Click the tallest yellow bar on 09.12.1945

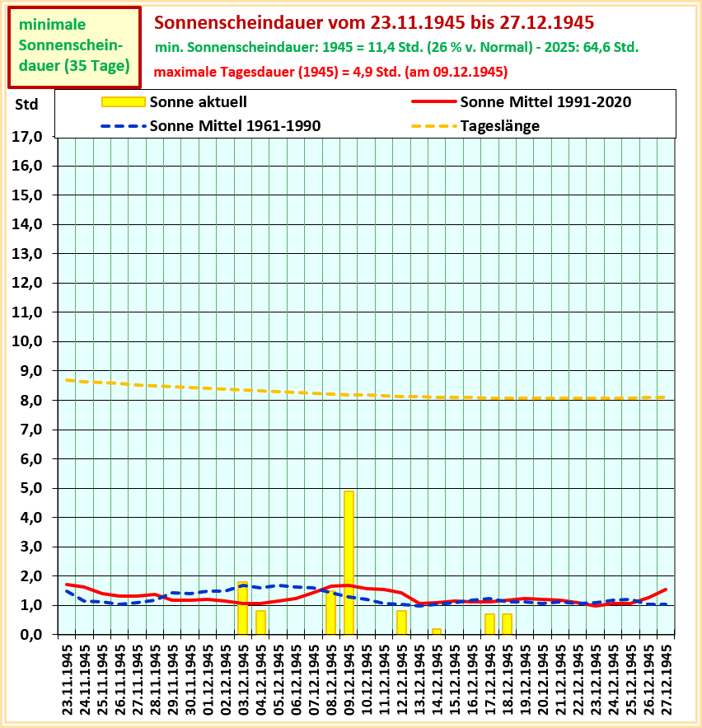point(349,563)
